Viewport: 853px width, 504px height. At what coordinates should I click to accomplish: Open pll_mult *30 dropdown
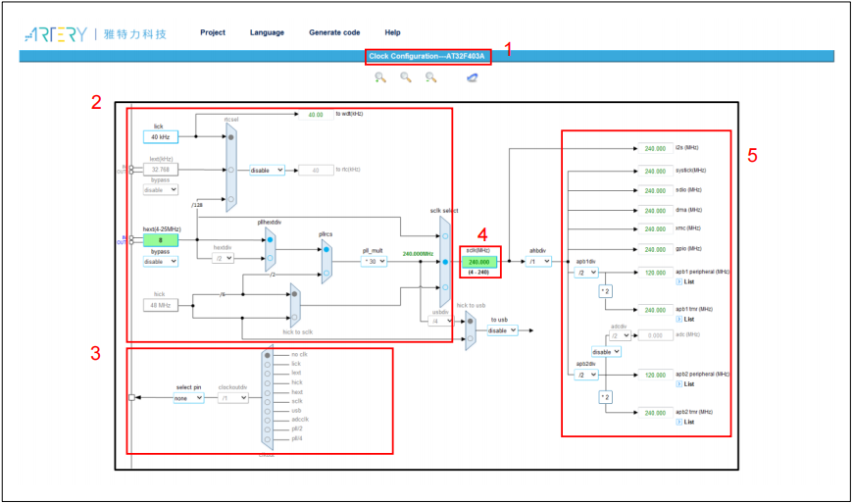tap(374, 261)
